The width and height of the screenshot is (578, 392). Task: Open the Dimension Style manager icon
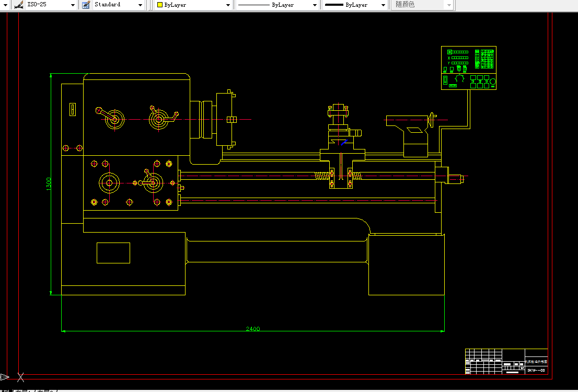click(19, 5)
